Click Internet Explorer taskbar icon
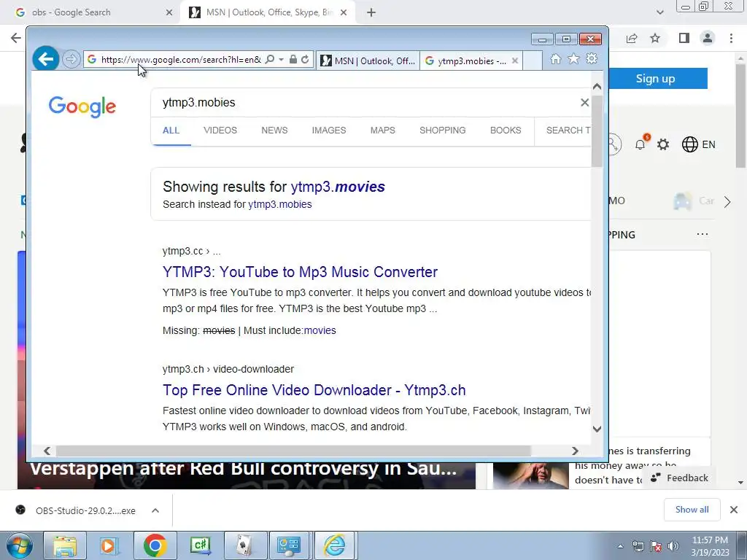747x560 pixels. pyautogui.click(x=334, y=545)
